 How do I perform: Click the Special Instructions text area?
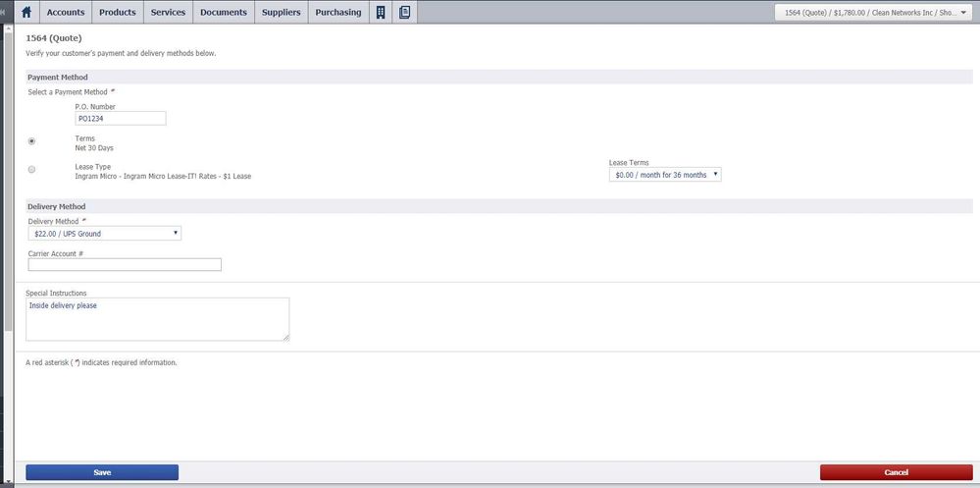click(157, 319)
